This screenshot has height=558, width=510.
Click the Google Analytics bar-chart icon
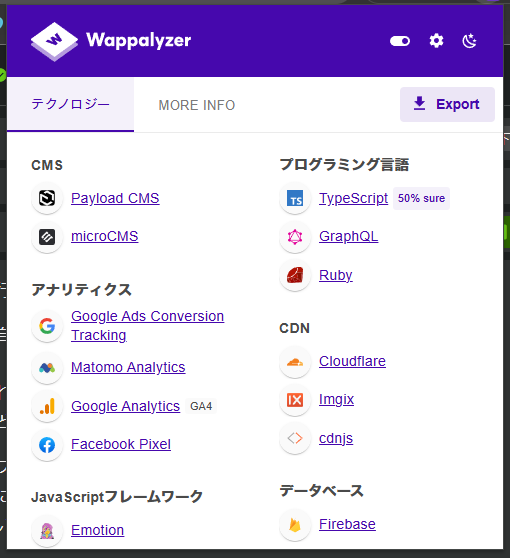point(47,406)
